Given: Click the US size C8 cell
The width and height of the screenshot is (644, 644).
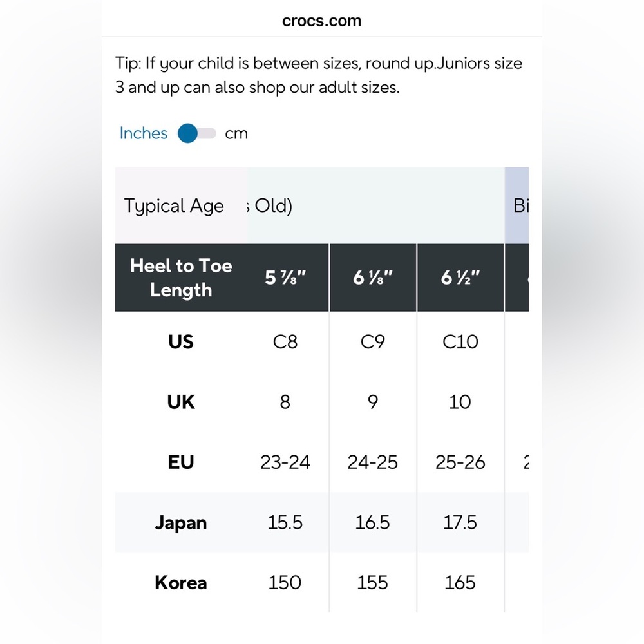Looking at the screenshot, I should [285, 342].
